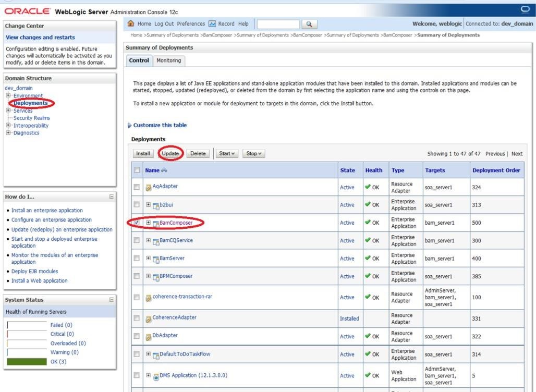
Task: Click the magnifier search button
Action: tap(309, 24)
